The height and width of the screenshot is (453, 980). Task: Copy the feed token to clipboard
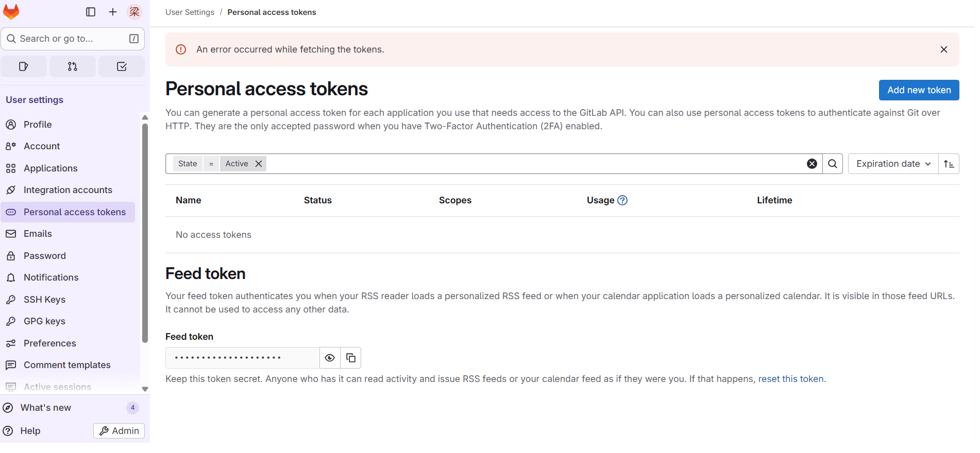[351, 358]
